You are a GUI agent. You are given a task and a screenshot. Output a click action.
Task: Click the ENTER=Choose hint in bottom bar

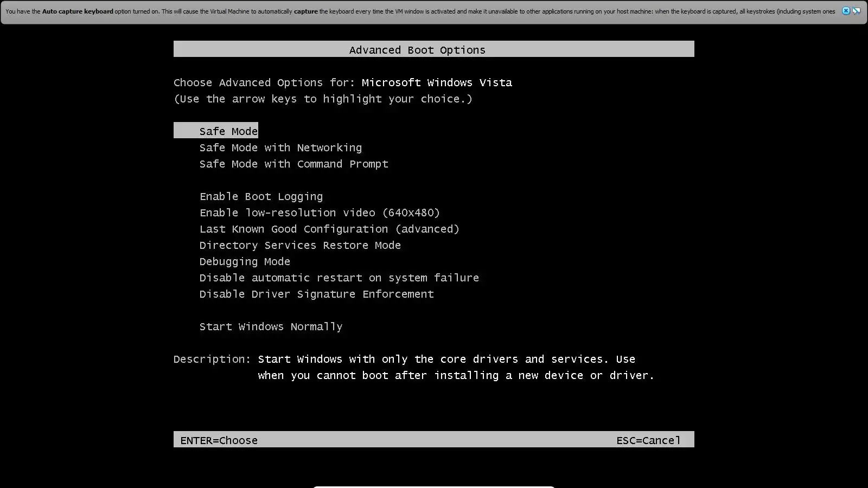click(219, 440)
